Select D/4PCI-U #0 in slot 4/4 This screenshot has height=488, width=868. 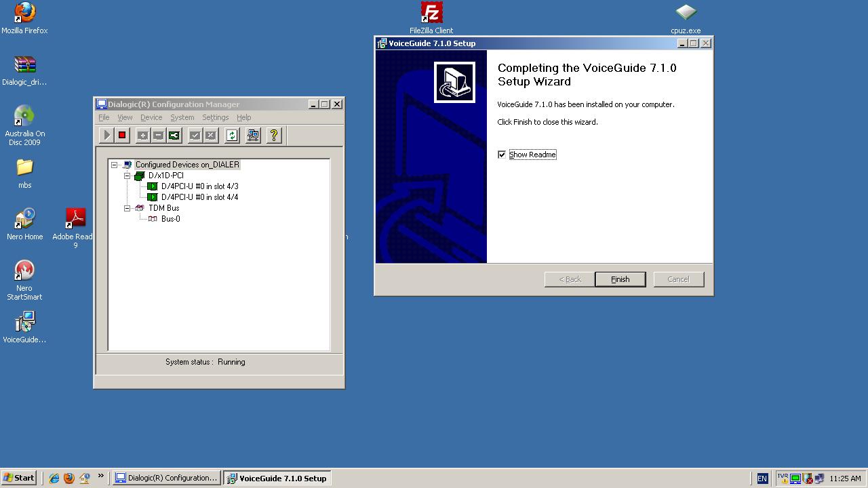[199, 197]
